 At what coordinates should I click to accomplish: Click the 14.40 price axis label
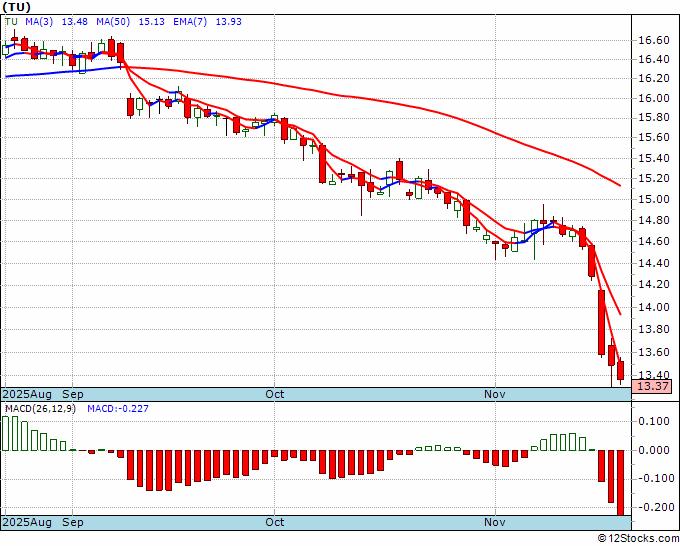click(x=654, y=263)
